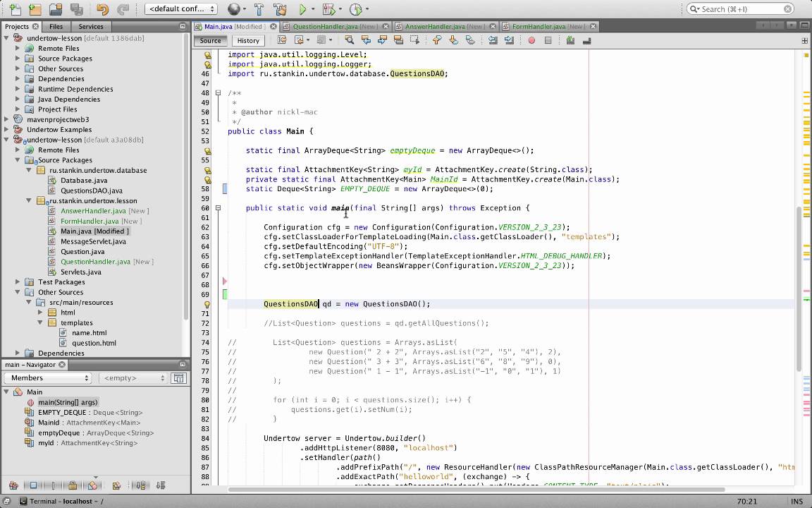
Task: Click the Profile Project icon
Action: pos(356,8)
